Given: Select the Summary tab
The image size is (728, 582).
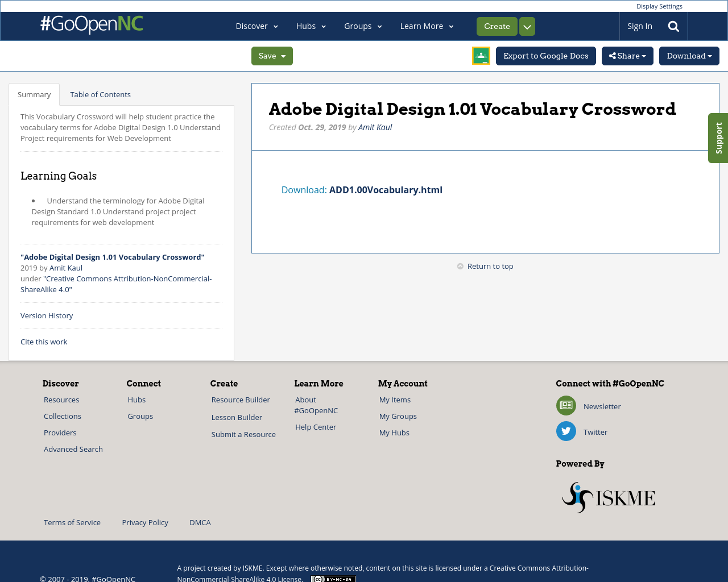Looking at the screenshot, I should (34, 94).
